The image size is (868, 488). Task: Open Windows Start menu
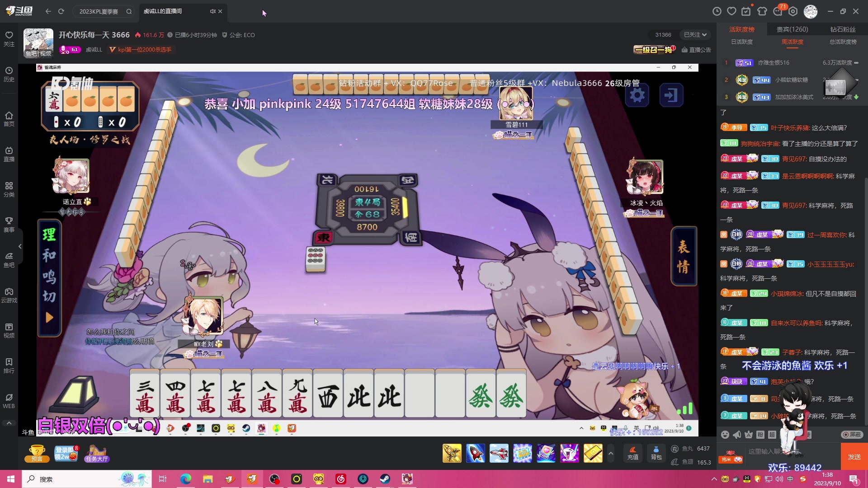click(11, 479)
